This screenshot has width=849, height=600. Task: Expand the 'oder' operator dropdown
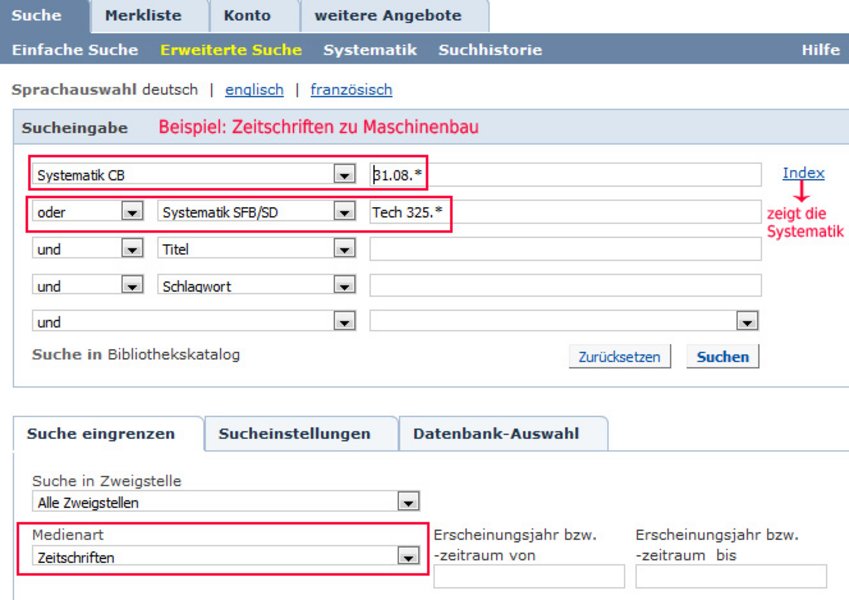[x=132, y=212]
